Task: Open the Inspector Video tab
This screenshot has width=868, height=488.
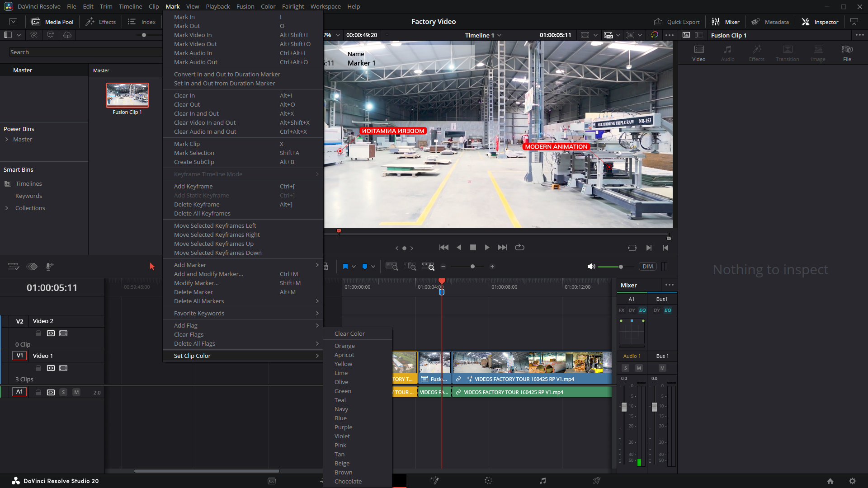Action: click(699, 53)
